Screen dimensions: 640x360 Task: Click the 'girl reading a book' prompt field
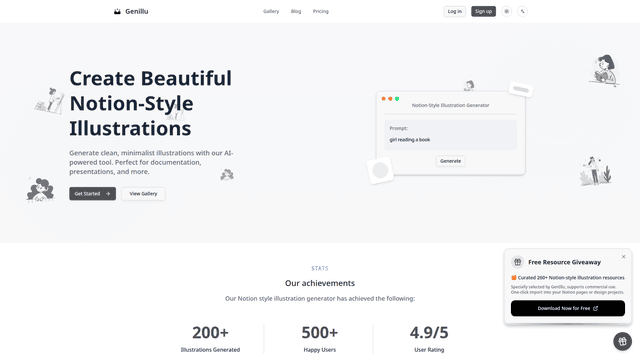(x=451, y=135)
